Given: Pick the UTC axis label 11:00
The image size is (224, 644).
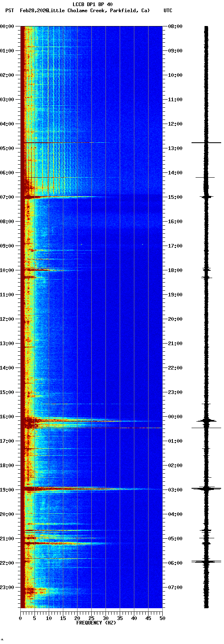Looking at the screenshot, I should click(175, 100).
